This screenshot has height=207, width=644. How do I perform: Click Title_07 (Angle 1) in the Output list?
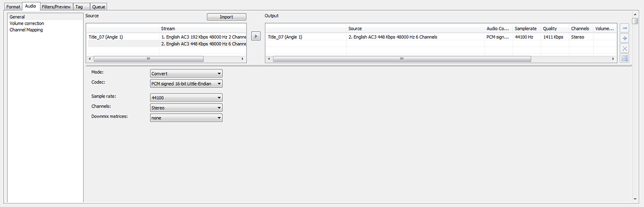click(x=285, y=37)
